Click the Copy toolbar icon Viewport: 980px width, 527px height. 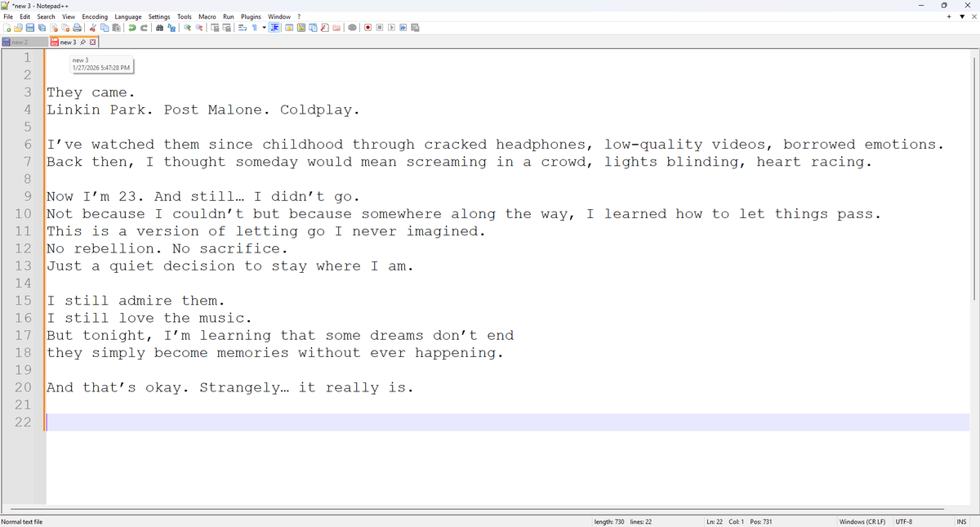click(105, 28)
